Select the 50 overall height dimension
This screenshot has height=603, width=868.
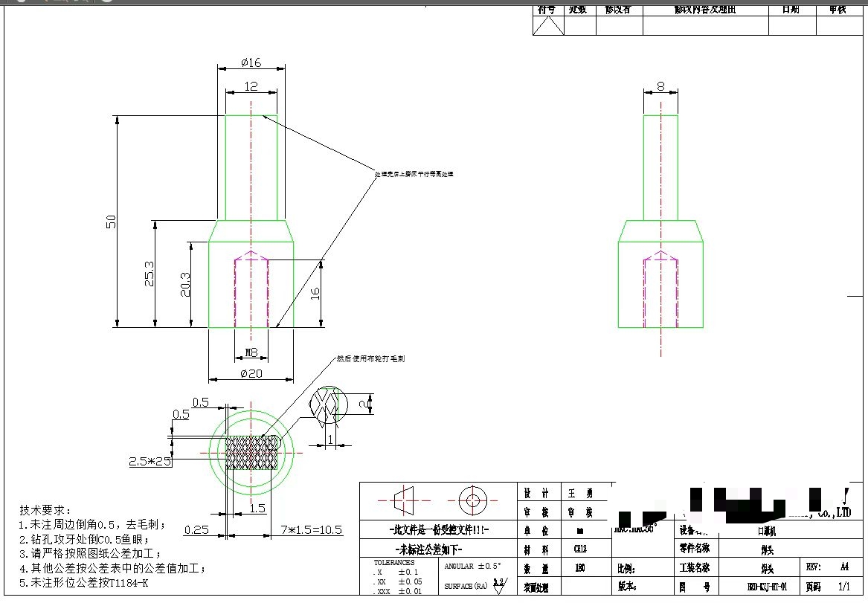(112, 222)
